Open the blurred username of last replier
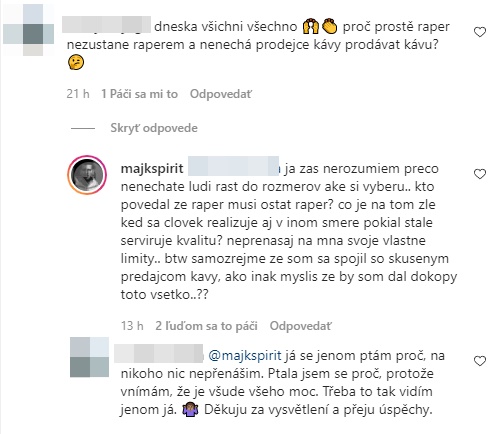Screen dimensions: 500x434 pyautogui.click(x=159, y=353)
